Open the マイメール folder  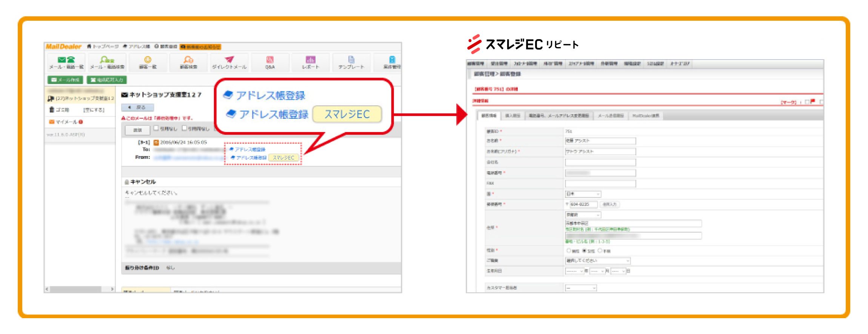[x=66, y=122]
